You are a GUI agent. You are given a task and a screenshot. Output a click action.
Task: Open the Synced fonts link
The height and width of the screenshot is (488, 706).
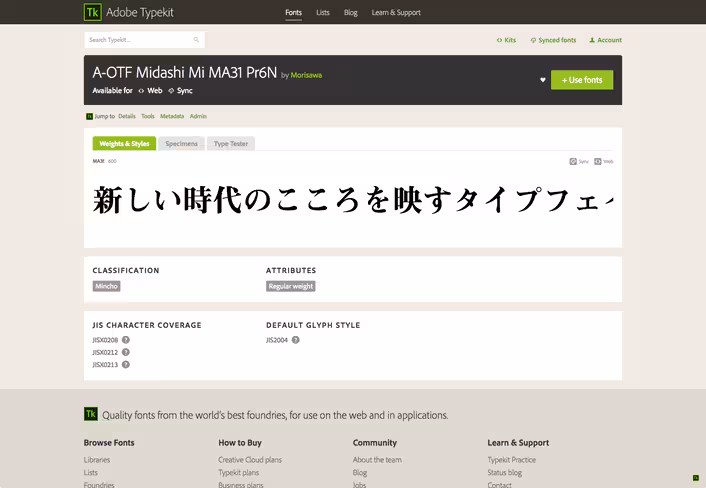tap(553, 40)
